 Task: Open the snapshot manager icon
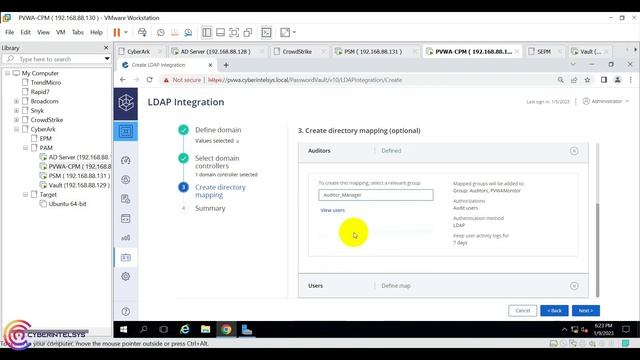188,32
